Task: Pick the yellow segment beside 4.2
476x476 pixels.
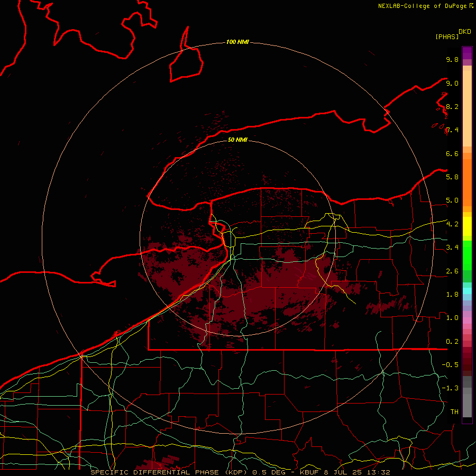Action: [x=467, y=226]
